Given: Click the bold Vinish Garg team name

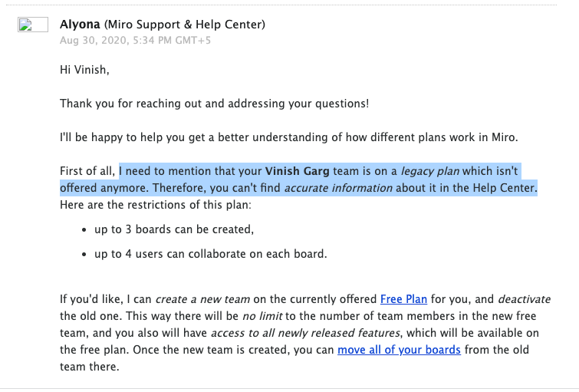Looking at the screenshot, I should [297, 171].
